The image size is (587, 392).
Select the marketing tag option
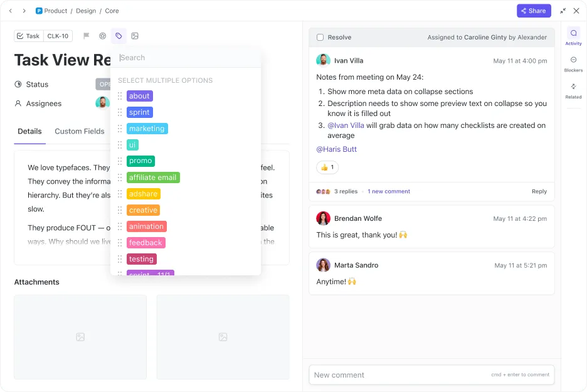pos(147,129)
